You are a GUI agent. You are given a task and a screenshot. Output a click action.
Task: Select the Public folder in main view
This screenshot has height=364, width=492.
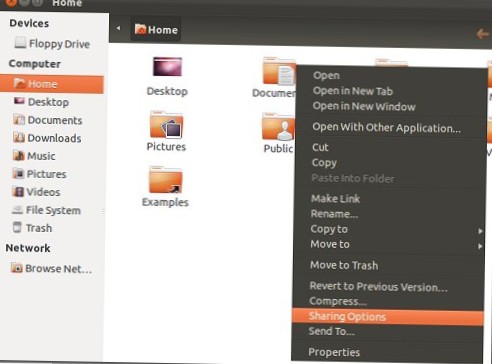pyautogui.click(x=278, y=127)
